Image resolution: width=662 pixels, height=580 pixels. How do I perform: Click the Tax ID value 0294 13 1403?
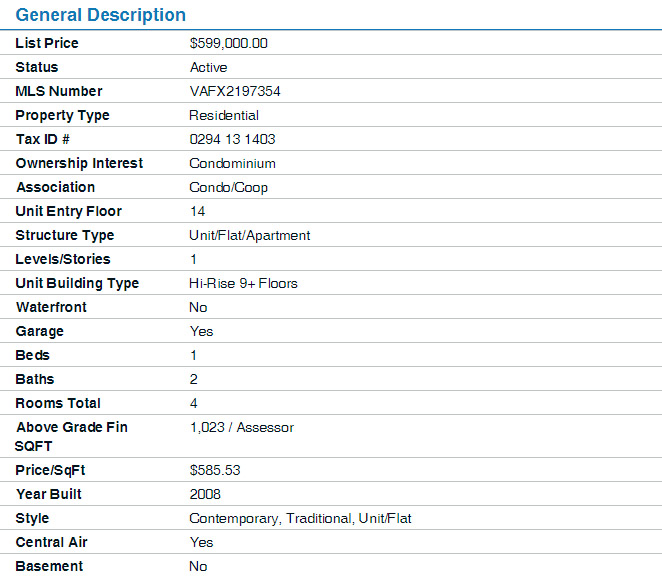(232, 139)
